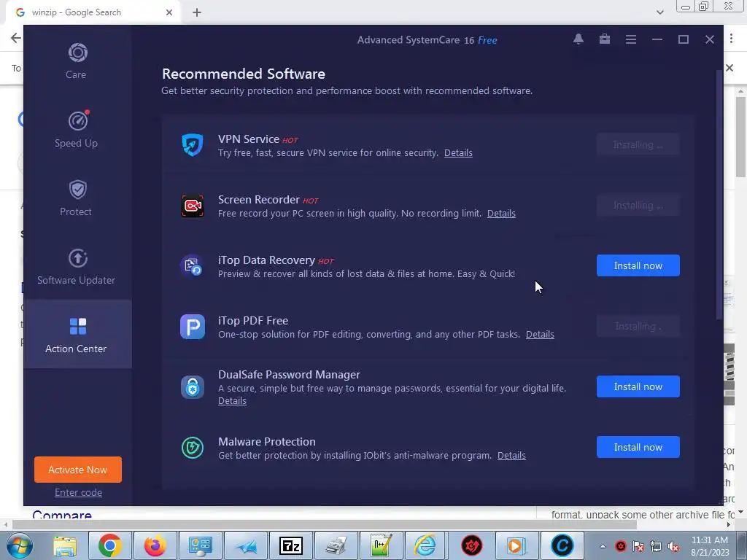Screen dimensions: 747x560
Task: Open Software Updater in the sidebar
Action: click(x=77, y=266)
